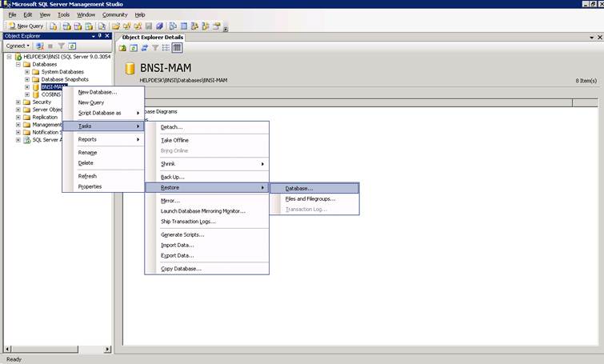Click the HELPDESK\BNSI\Databases\BNSI-MAM path text
The height and width of the screenshot is (364, 604).
(x=183, y=81)
